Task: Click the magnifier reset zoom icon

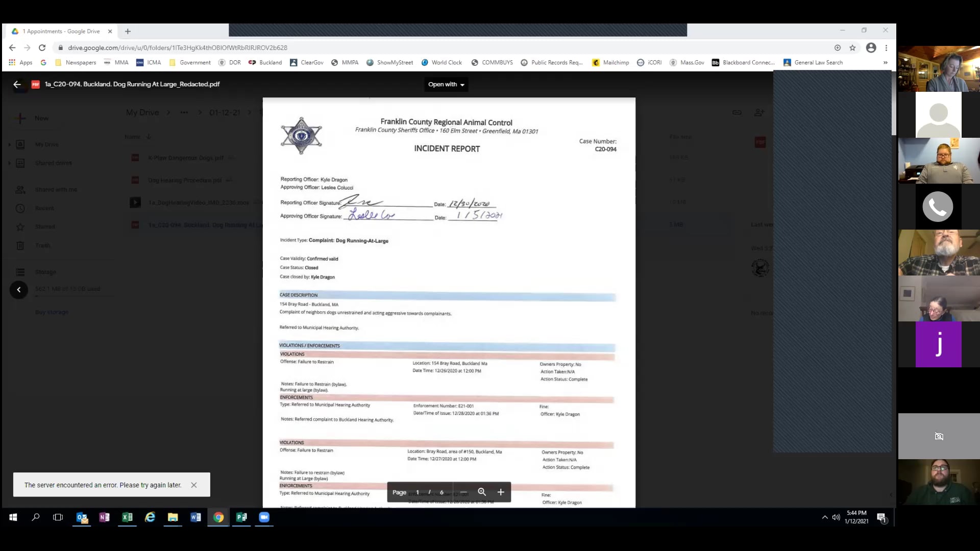Action: 482,492
